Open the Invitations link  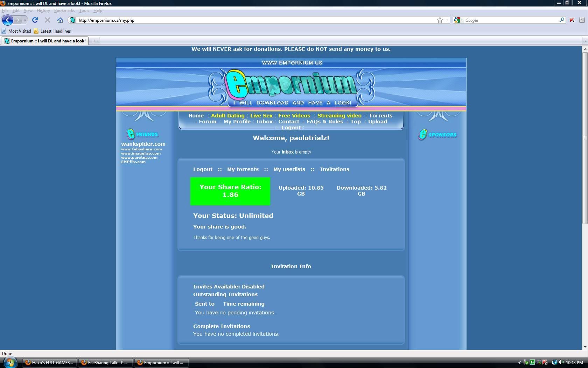pos(335,169)
